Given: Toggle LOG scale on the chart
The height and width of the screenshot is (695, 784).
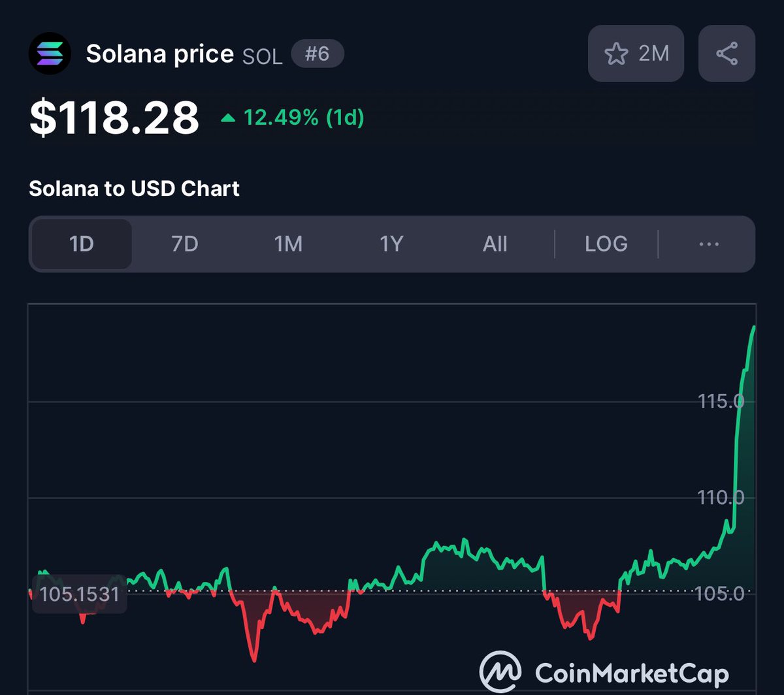Looking at the screenshot, I should (606, 244).
